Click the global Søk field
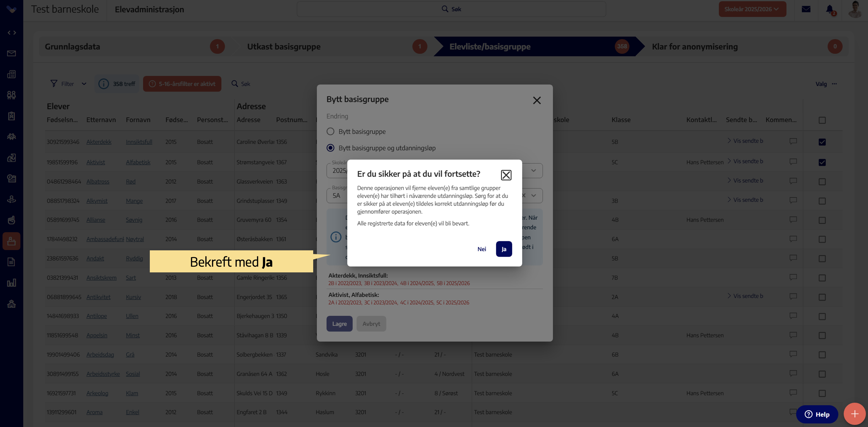The width and height of the screenshot is (868, 427). [451, 9]
